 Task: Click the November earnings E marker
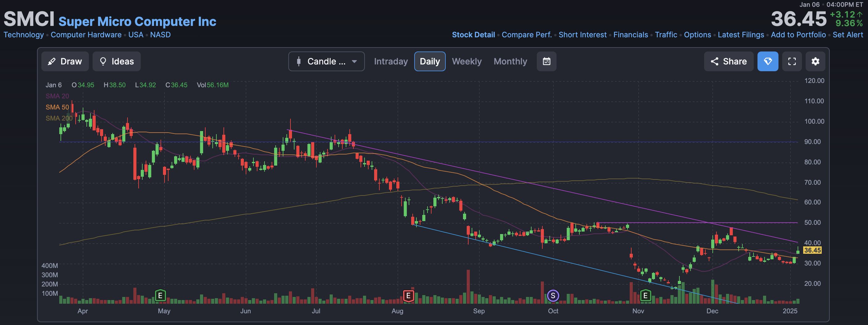click(645, 295)
